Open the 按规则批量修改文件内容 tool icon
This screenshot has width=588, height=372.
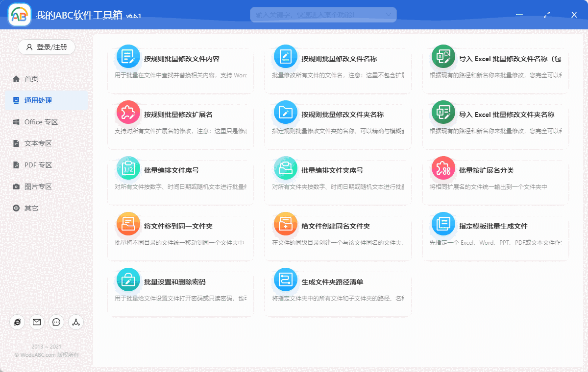128,57
